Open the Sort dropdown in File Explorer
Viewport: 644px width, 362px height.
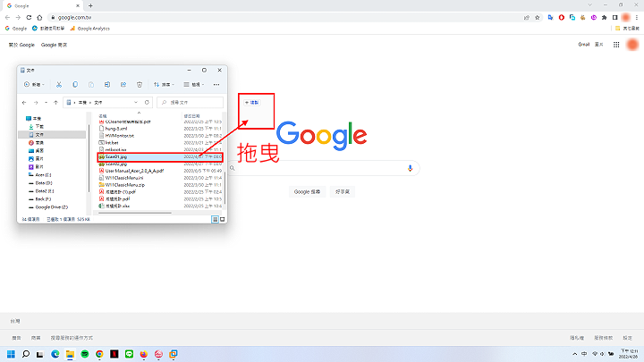164,85
